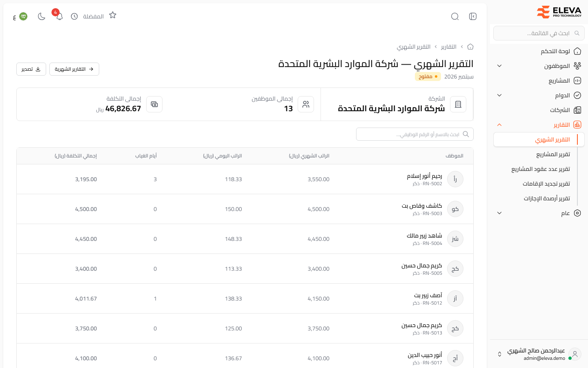The image size is (588, 368).
Task: Open the user account switcher arrows
Action: click(x=499, y=354)
